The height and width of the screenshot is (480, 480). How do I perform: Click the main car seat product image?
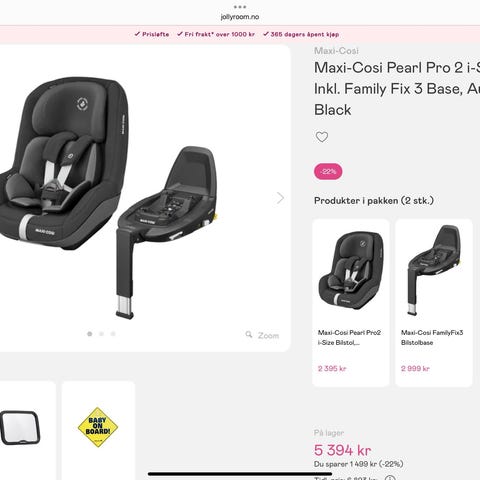(x=110, y=197)
